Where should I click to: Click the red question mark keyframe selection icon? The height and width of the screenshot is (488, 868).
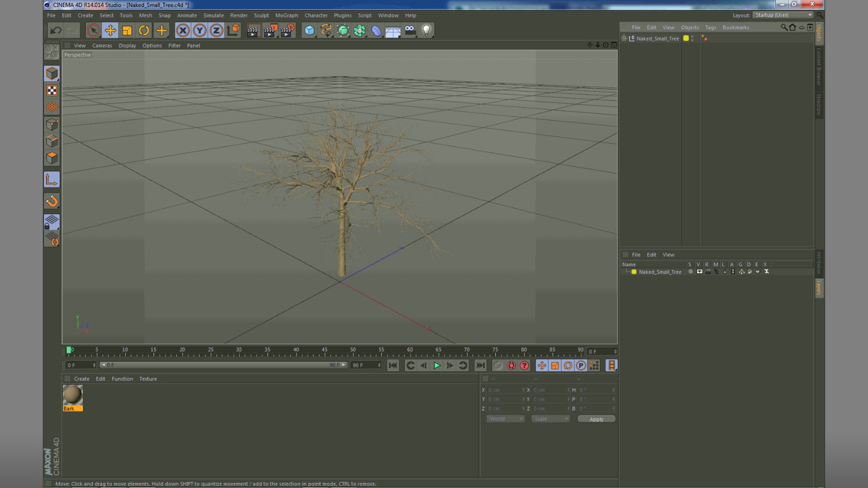524,365
